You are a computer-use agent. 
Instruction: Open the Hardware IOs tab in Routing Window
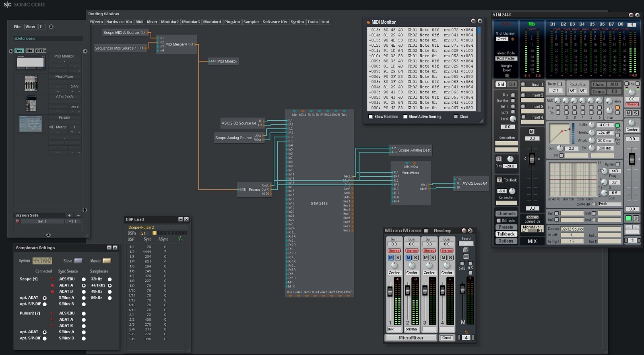(119, 22)
